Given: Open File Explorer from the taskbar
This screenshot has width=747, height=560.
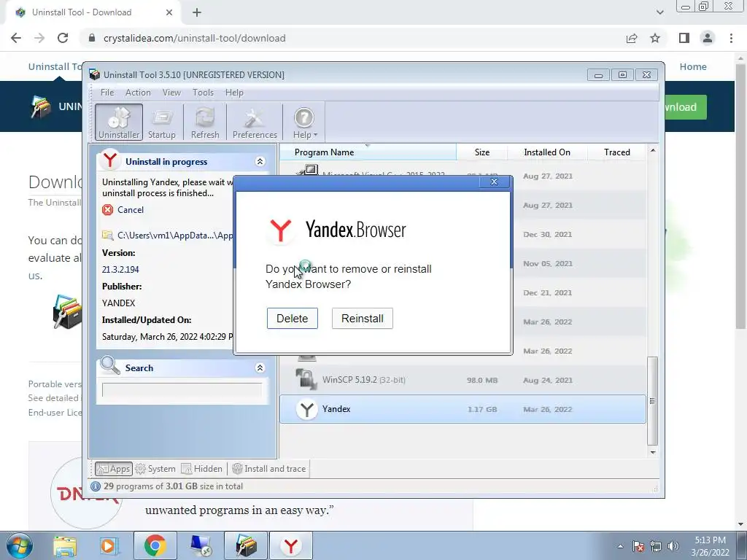Looking at the screenshot, I should pos(65,546).
